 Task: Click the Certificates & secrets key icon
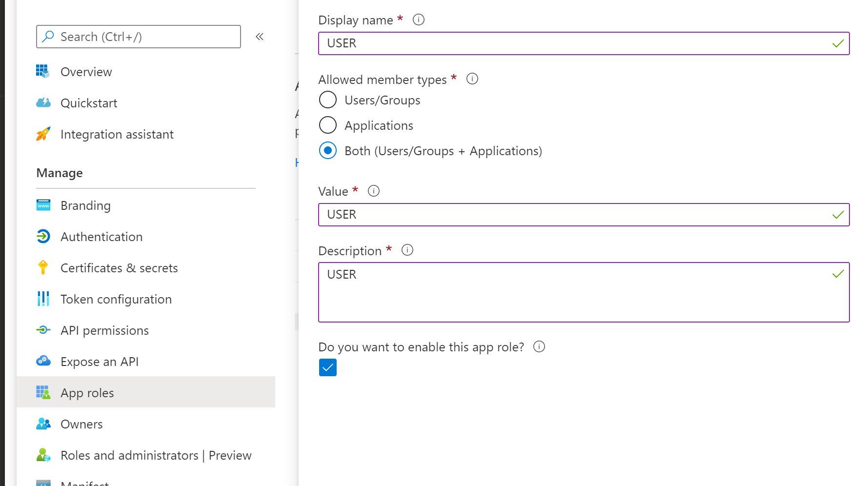click(x=43, y=267)
